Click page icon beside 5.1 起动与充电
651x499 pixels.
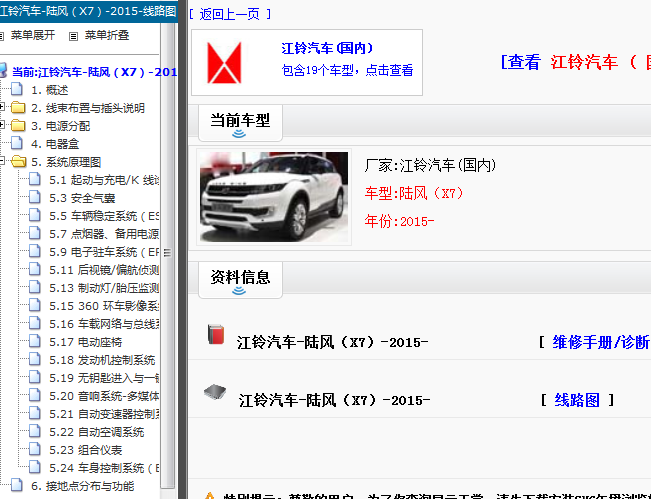click(35, 179)
